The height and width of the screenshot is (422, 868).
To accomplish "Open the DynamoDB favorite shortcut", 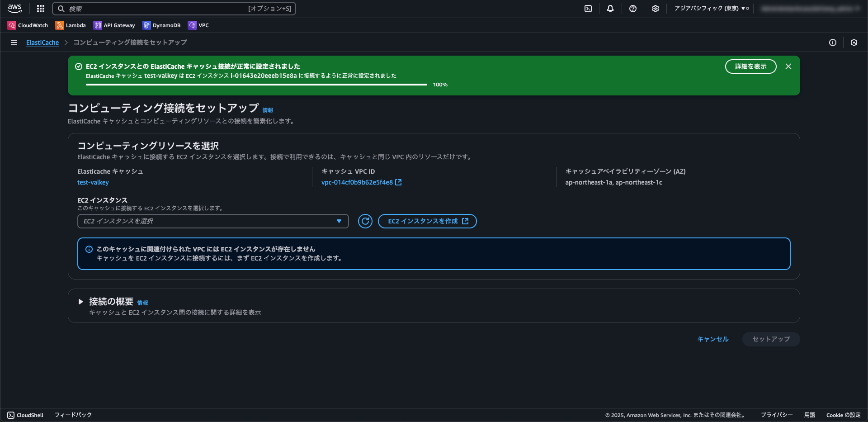I will click(161, 25).
